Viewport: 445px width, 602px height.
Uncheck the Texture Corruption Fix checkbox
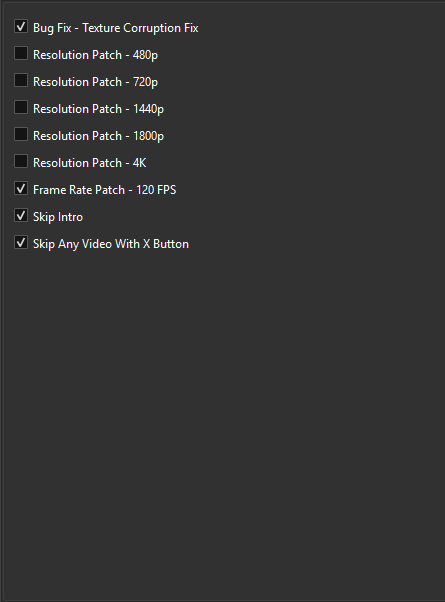pyautogui.click(x=21, y=26)
